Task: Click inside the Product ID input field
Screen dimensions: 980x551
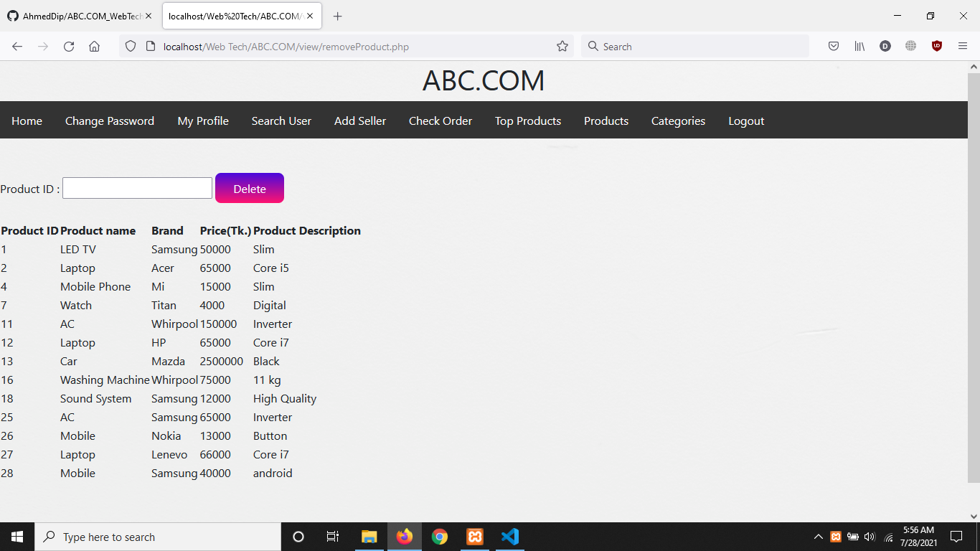Action: click(136, 188)
